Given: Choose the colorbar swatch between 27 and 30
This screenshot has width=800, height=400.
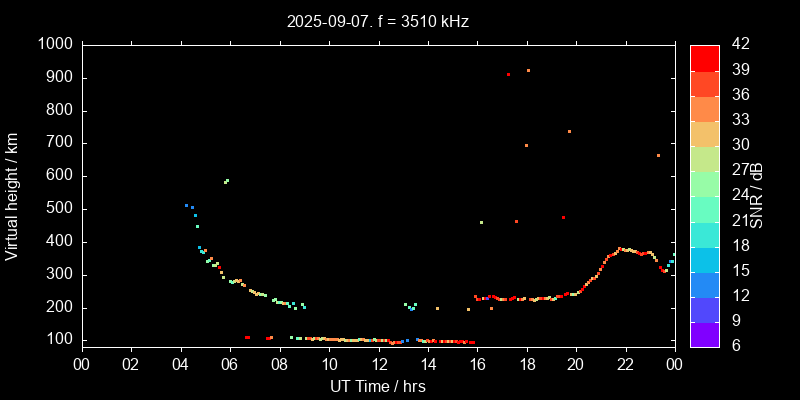Looking at the screenshot, I should tap(704, 158).
